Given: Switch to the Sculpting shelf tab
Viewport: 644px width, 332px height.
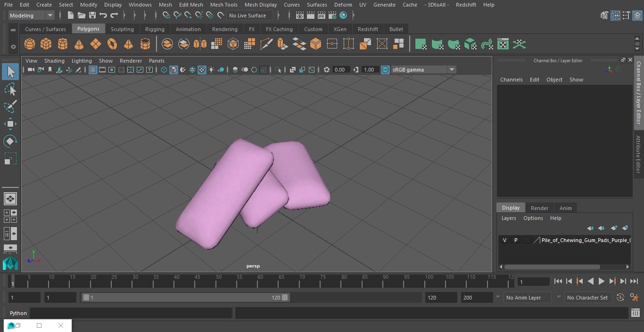Looking at the screenshot, I should point(122,29).
